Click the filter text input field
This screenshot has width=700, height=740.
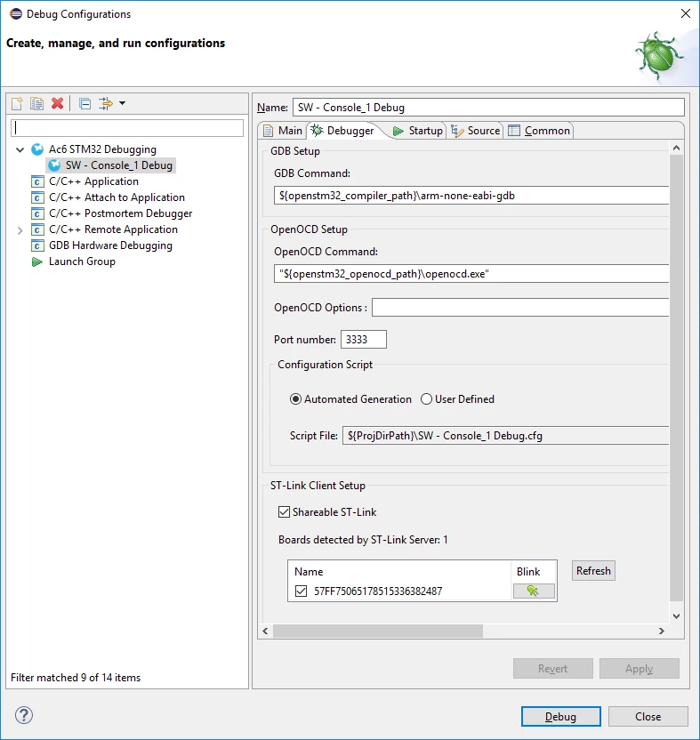tap(127, 128)
